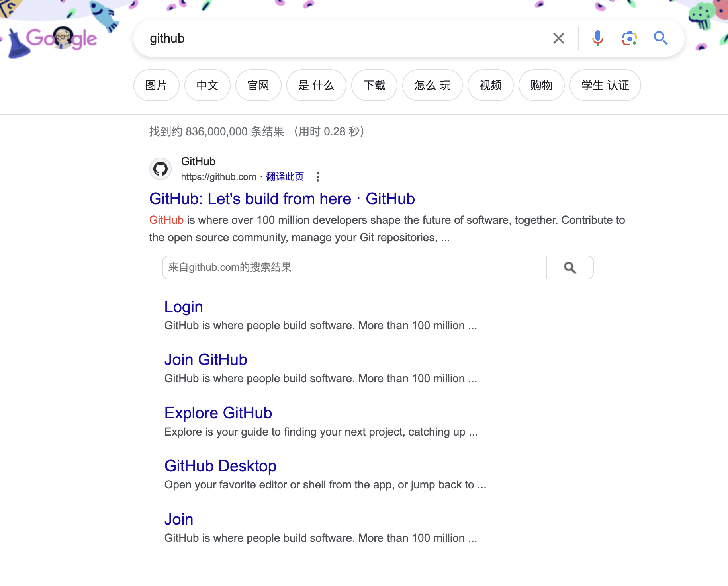728x586 pixels.
Task: Click the 来自github.com的搜索结果 search field
Action: pyautogui.click(x=354, y=268)
